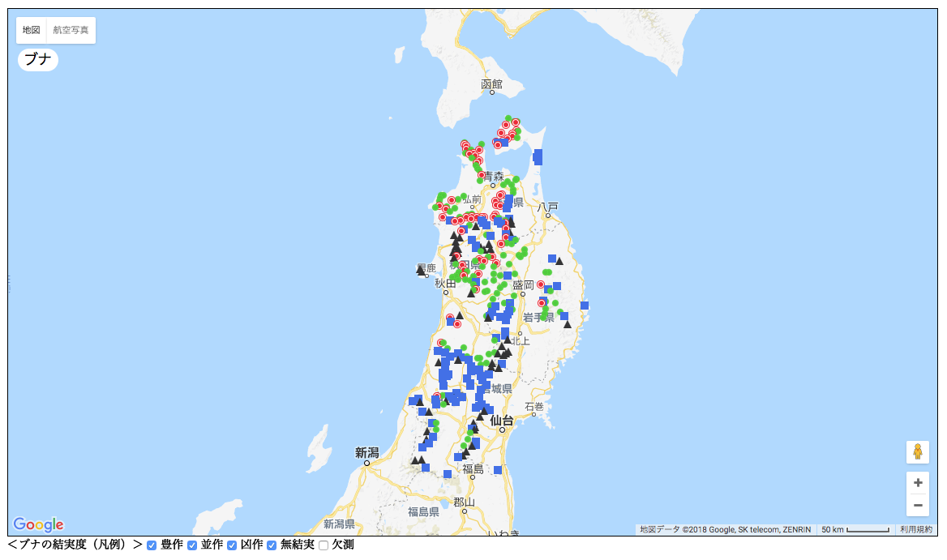947x560 pixels.
Task: Select the blue square marker east of 福島
Action: [x=498, y=470]
